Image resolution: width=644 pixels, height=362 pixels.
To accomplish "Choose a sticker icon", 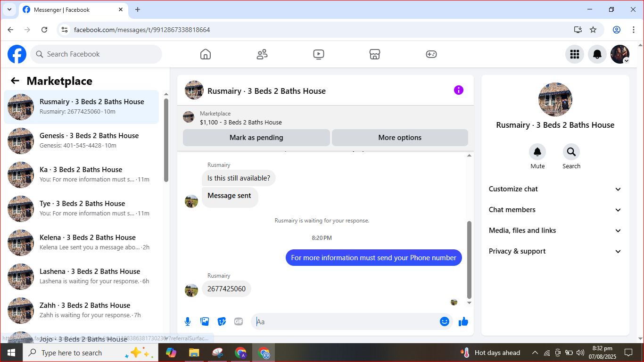I will pos(222,321).
